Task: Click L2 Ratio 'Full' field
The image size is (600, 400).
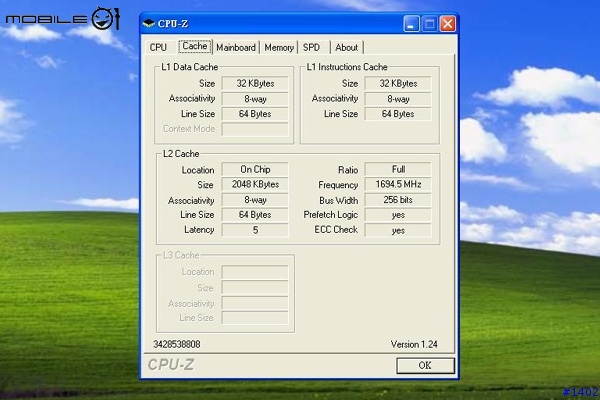Action: pyautogui.click(x=398, y=169)
